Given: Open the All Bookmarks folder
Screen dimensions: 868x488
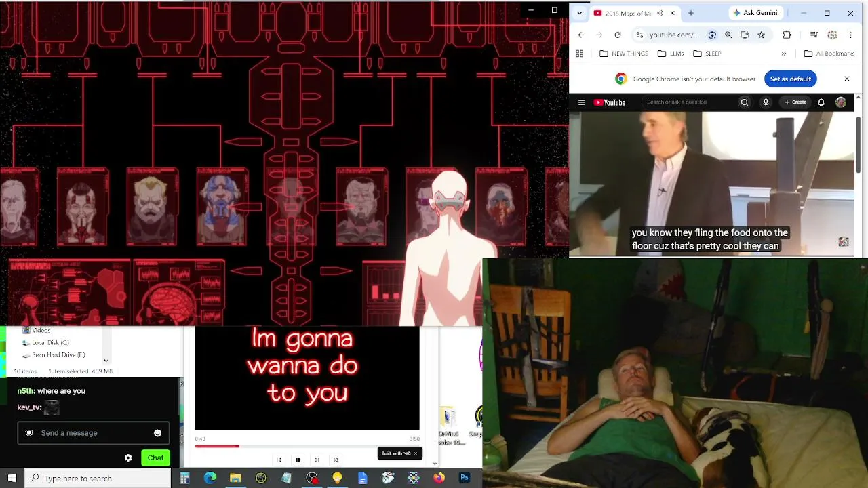Looking at the screenshot, I should (829, 54).
